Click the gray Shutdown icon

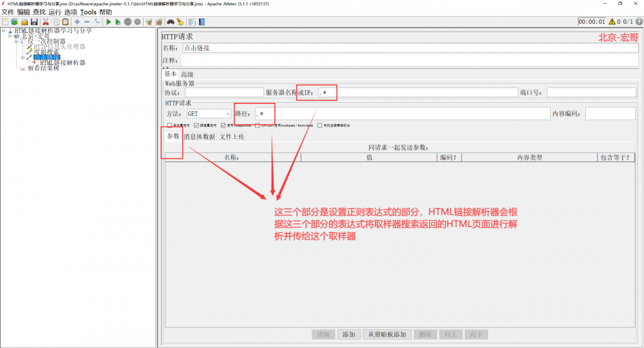(x=138, y=22)
